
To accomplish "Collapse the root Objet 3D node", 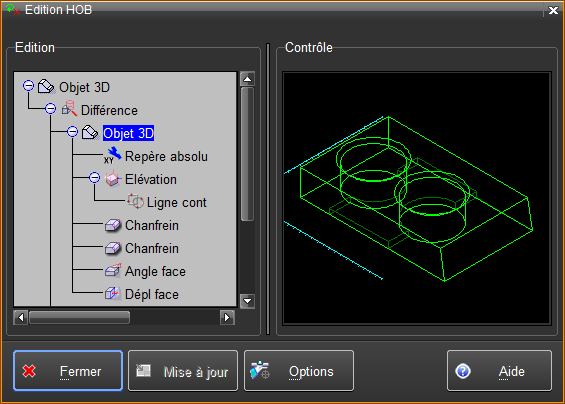I will tap(28, 85).
